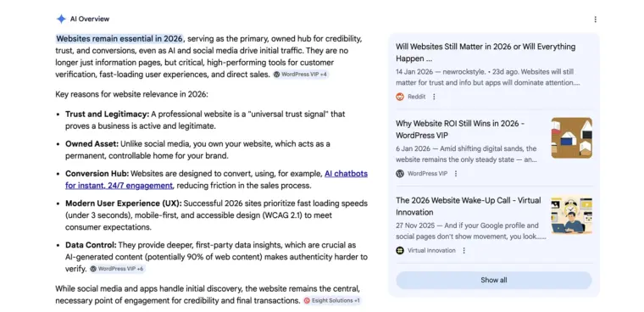The width and height of the screenshot is (644, 312).
Task: Click the 'Modern User Experience (UX):' heading
Action: coord(124,203)
